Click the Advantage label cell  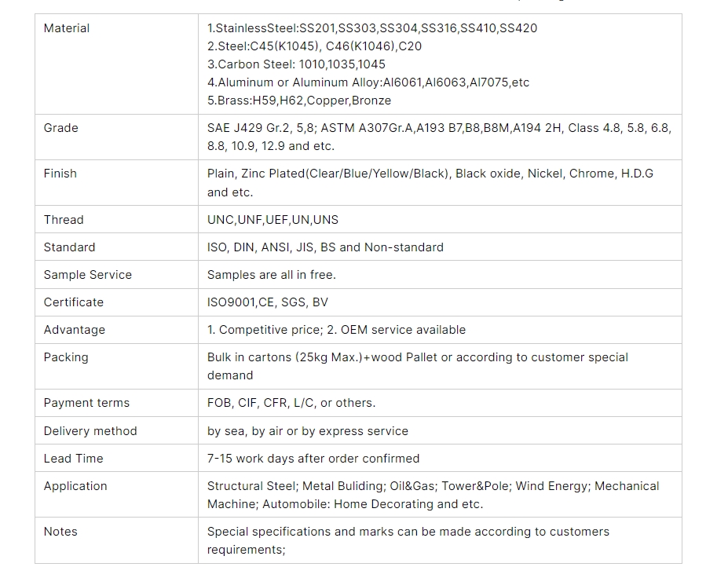[x=75, y=330]
